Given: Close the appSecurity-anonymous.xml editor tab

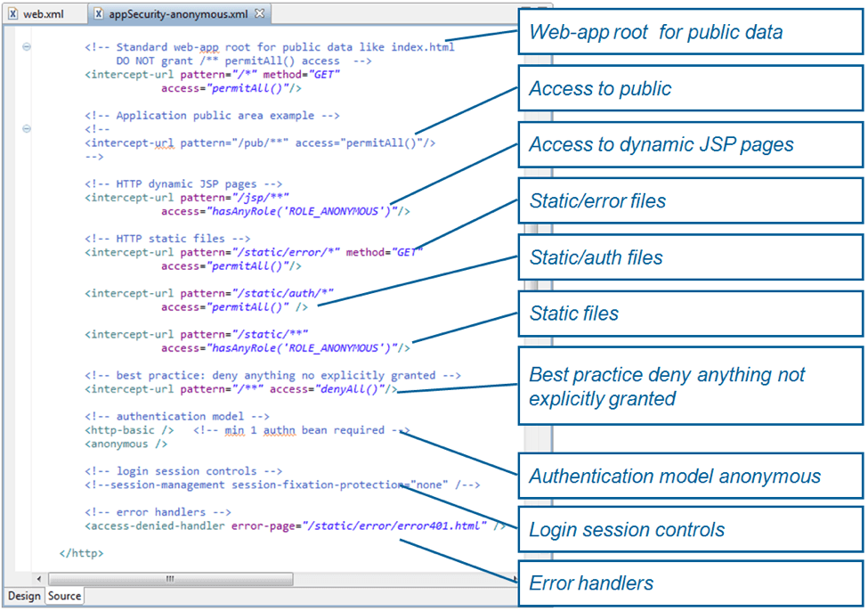Looking at the screenshot, I should 260,14.
